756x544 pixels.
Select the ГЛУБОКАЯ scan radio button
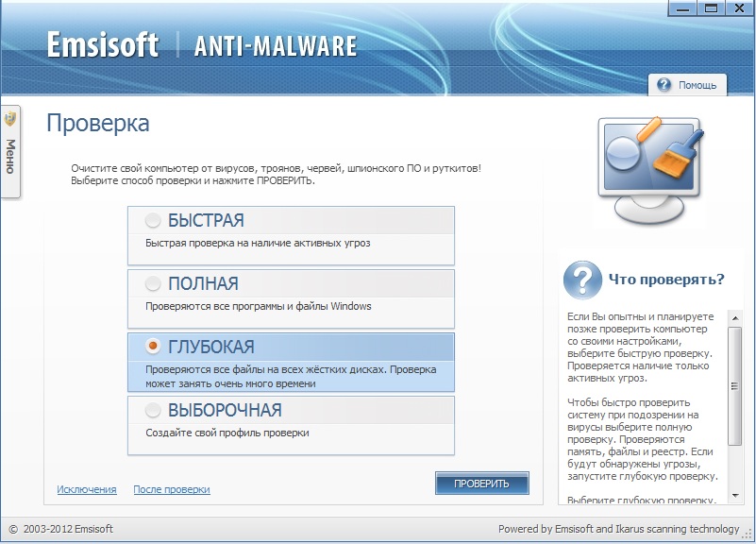(x=153, y=347)
